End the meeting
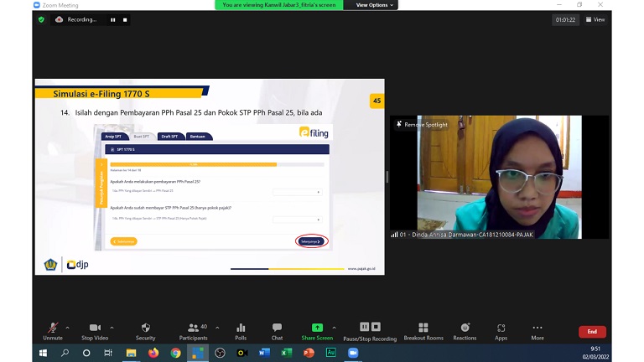Viewport: 644px width, 362px height. [x=592, y=332]
